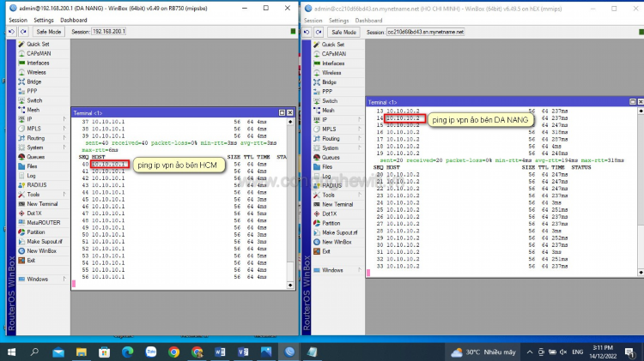
Task: Click redo arrow in DA NANG toolbar
Action: pos(23,32)
